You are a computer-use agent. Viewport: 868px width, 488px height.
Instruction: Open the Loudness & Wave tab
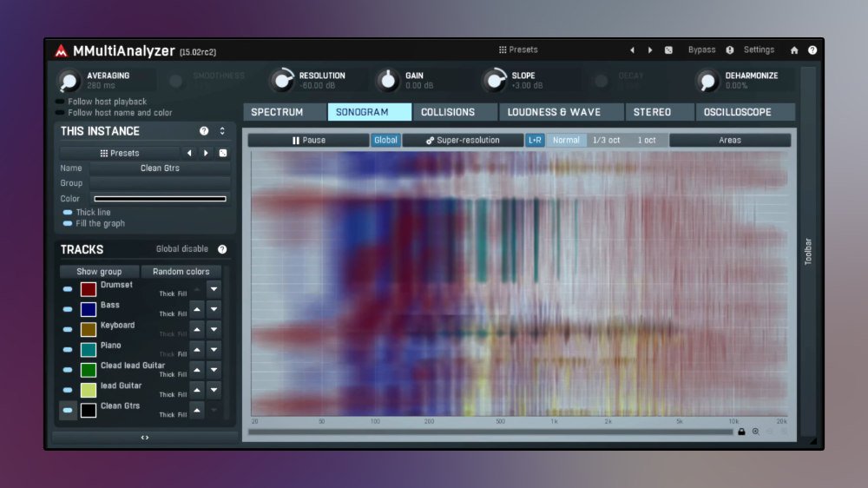tap(554, 112)
